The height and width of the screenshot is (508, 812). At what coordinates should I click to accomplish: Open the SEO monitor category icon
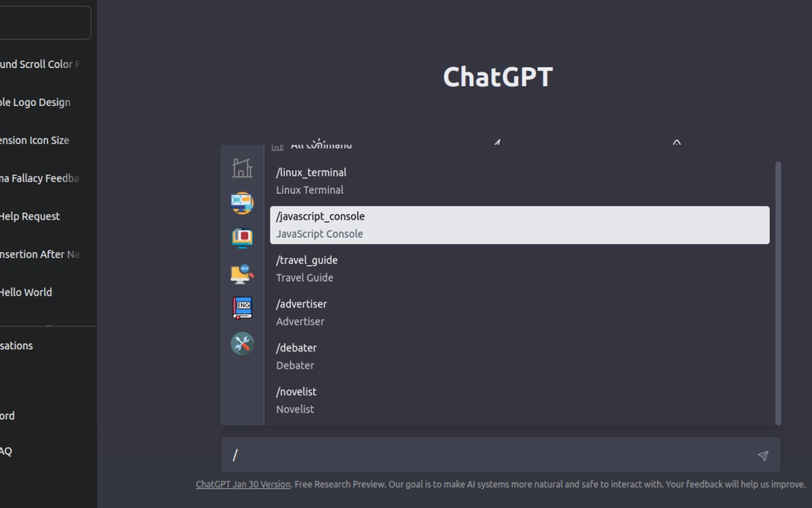coord(242,274)
